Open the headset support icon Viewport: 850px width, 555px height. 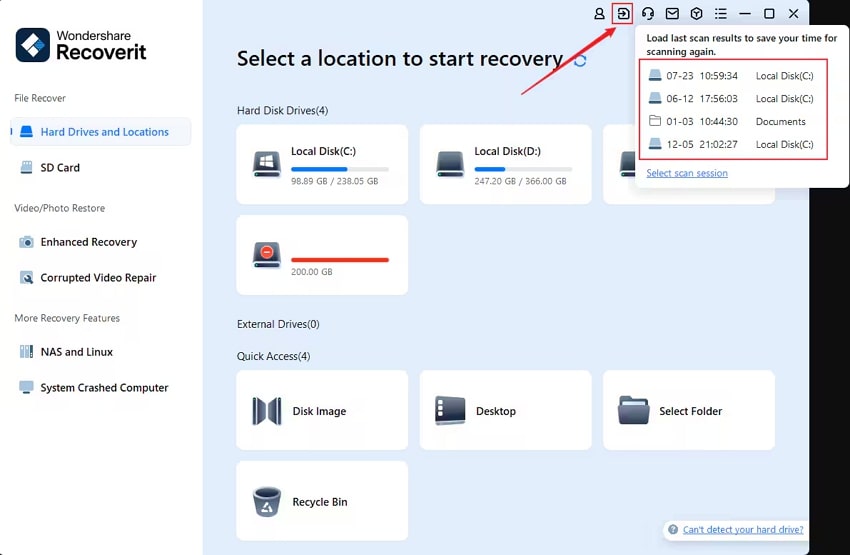pyautogui.click(x=648, y=14)
